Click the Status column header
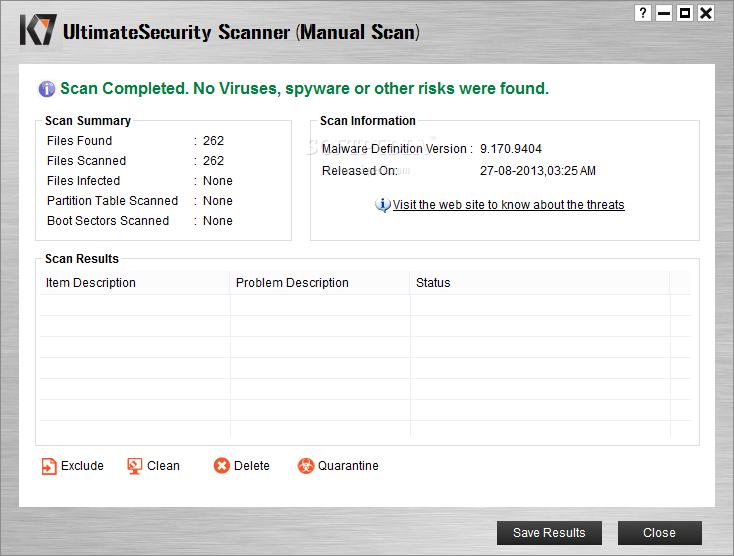The image size is (734, 556). click(x=539, y=283)
